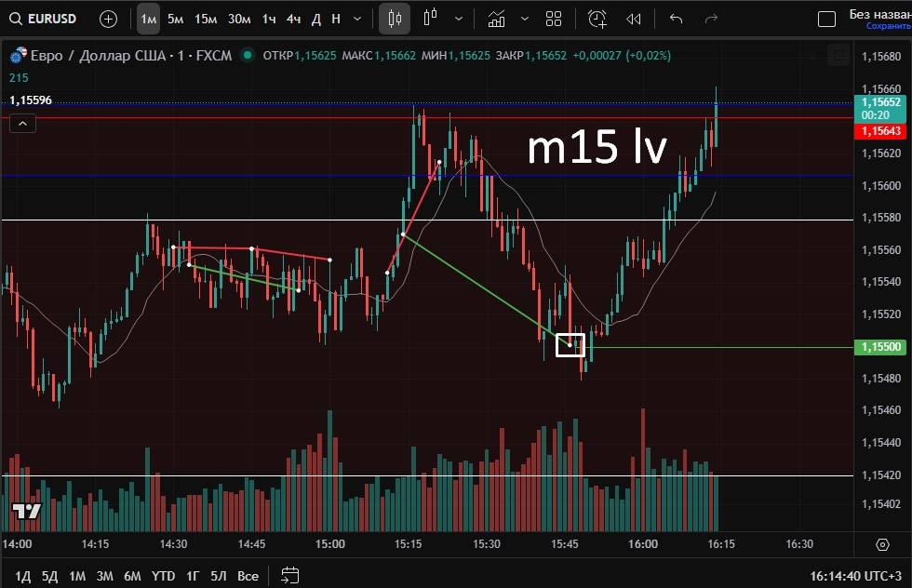Screen dimensions: 912x588
Task: Switch to the 15м timeframe
Action: (206, 19)
